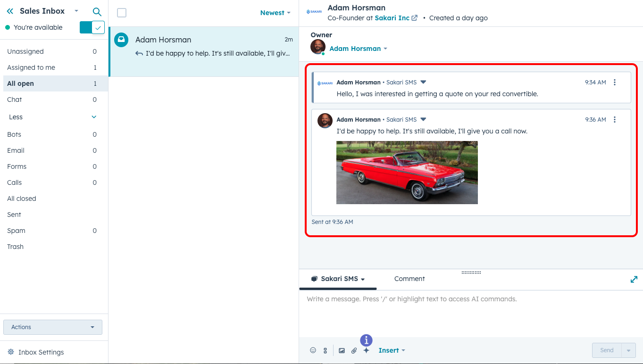Click the red convertible quote message text
Image resolution: width=643 pixels, height=364 pixels.
(x=437, y=94)
